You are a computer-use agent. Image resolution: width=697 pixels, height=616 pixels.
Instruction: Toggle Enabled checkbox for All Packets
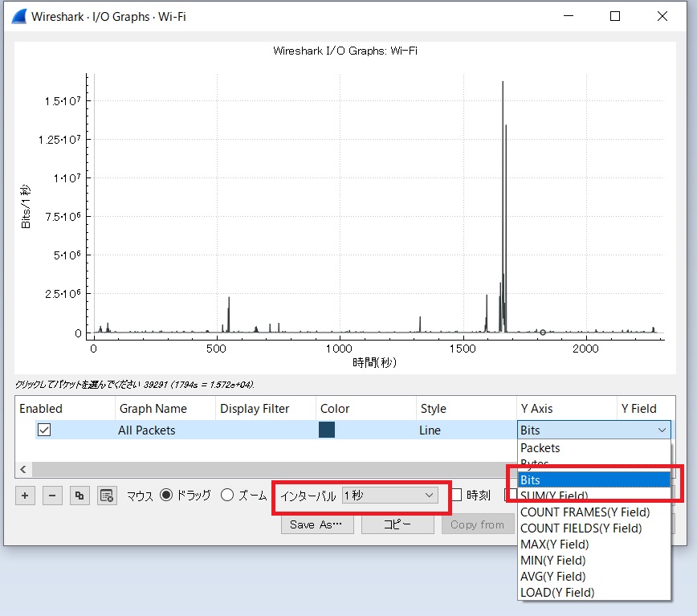coord(44,430)
